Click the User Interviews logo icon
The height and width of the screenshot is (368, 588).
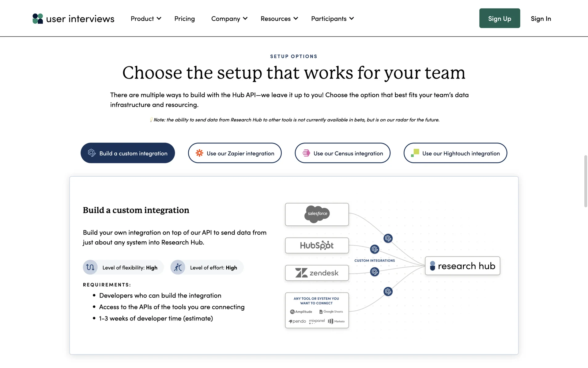[x=38, y=19]
